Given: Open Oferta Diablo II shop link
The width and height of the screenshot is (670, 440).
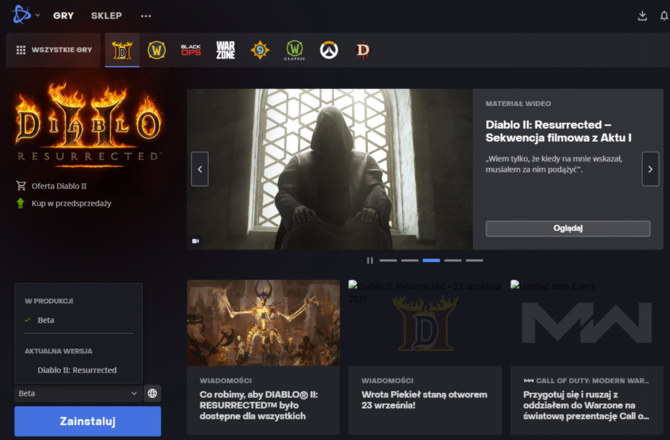Looking at the screenshot, I should coord(59,186).
